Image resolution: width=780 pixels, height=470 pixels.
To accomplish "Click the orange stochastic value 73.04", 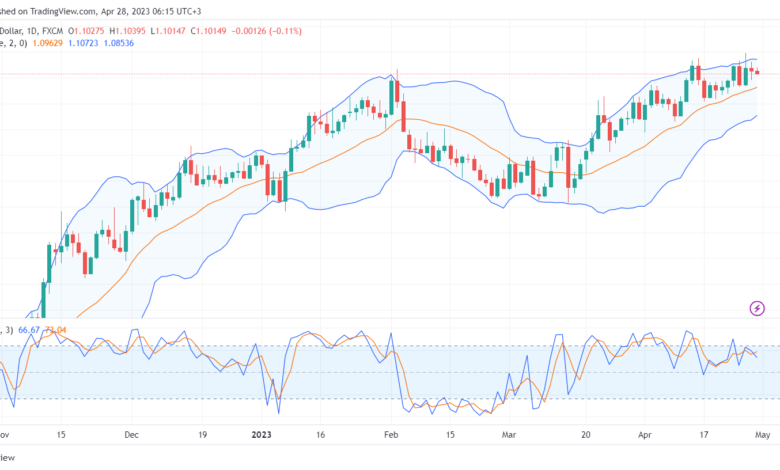I will 55,330.
